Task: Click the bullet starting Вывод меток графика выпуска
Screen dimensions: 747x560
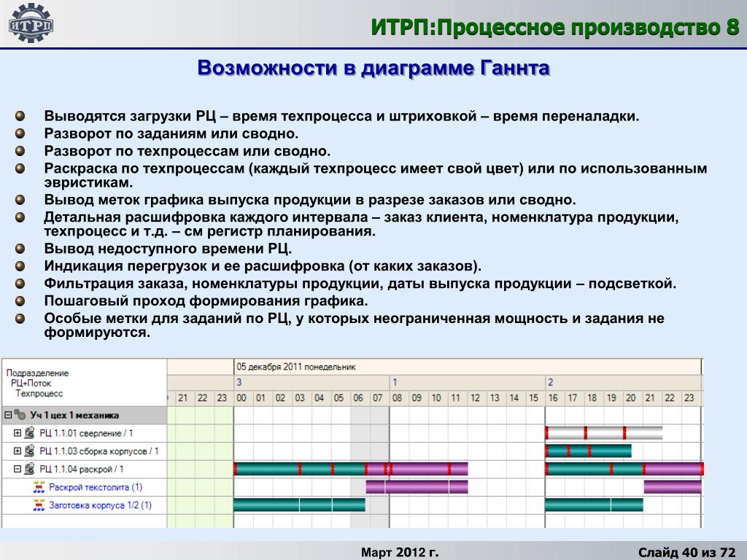Action: pyautogui.click(x=310, y=200)
